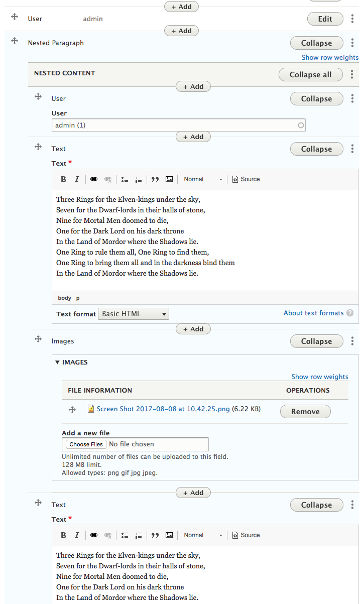Image resolution: width=364 pixels, height=604 pixels.
Task: Insert bulleted list in first Text editor
Action: coord(125,179)
